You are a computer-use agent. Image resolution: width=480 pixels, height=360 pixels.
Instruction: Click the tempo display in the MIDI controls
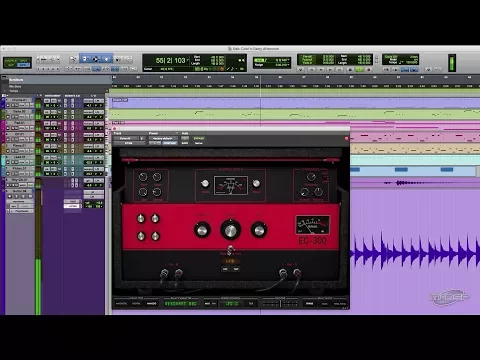pyautogui.click(x=411, y=62)
